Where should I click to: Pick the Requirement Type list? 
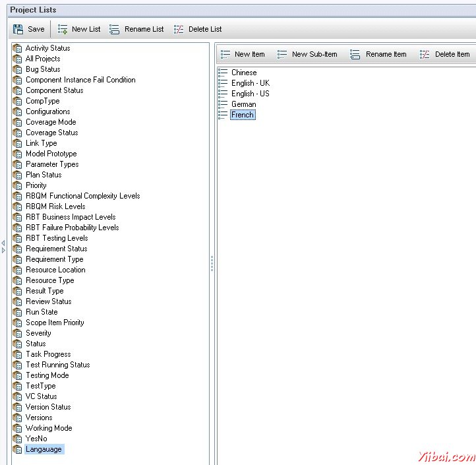point(54,259)
